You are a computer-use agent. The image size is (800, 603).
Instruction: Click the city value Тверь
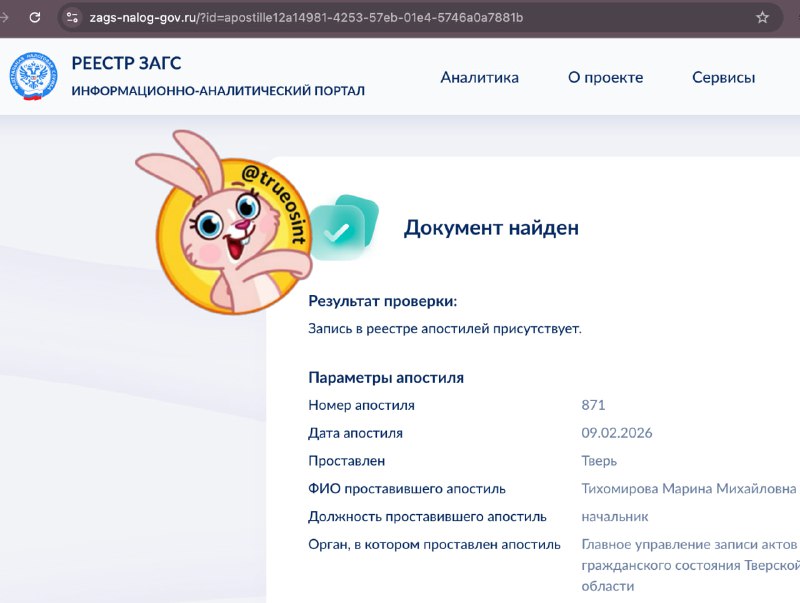[599, 461]
